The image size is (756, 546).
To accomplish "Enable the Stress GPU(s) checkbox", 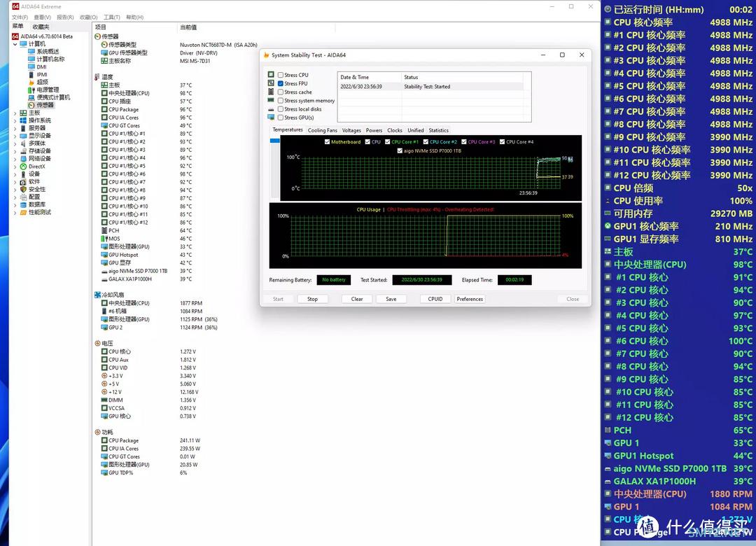I will 281,118.
